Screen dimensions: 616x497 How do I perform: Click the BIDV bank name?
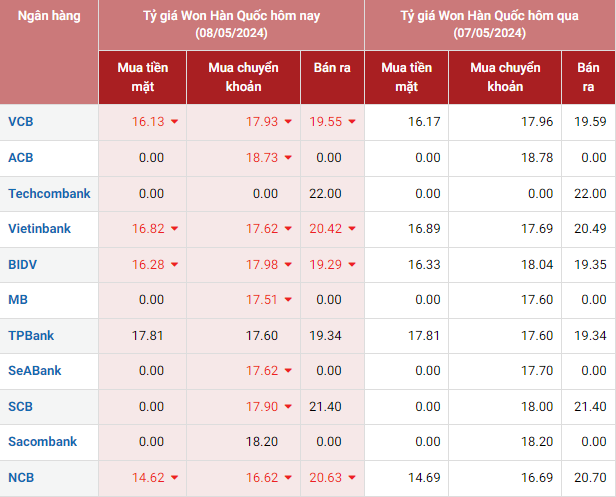coord(22,265)
